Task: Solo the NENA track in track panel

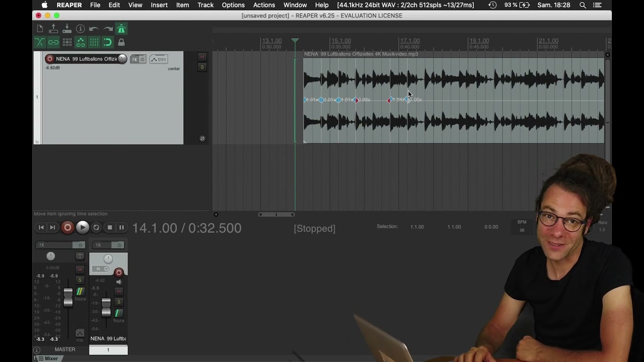Action: (x=202, y=67)
